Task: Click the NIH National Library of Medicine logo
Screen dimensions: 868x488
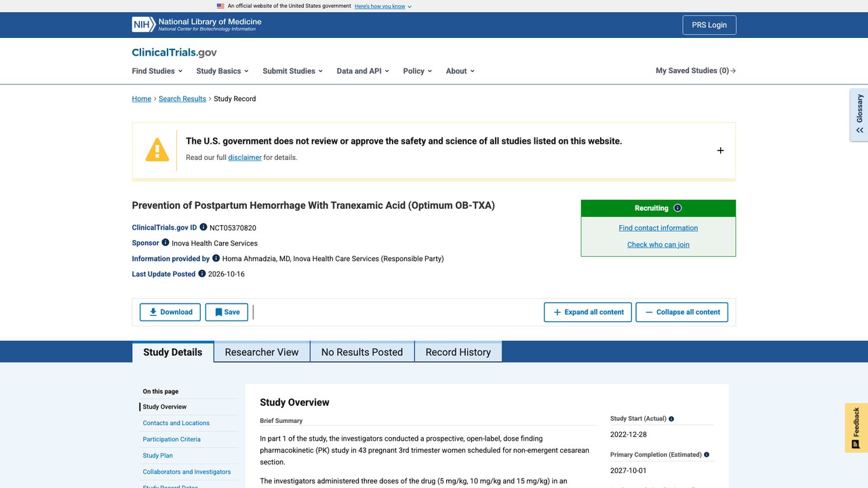Action: (x=197, y=24)
